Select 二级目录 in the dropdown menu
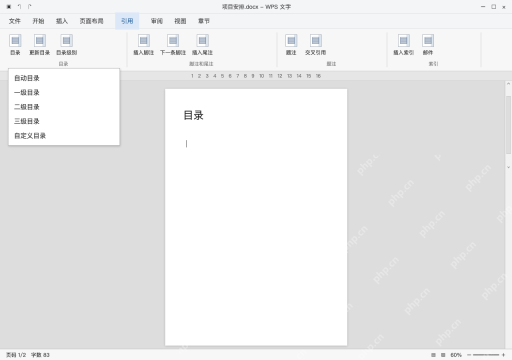Viewport: 512px width, 360px height. (x=64, y=107)
